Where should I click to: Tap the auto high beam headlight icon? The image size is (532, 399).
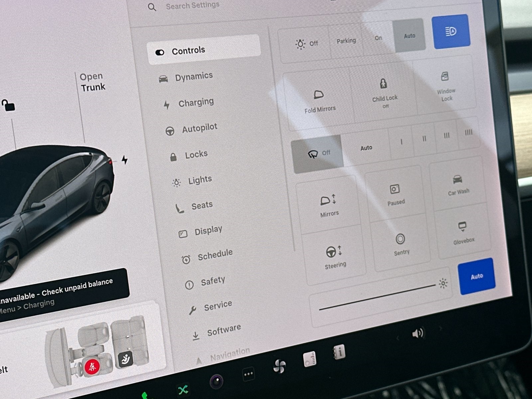(x=451, y=32)
